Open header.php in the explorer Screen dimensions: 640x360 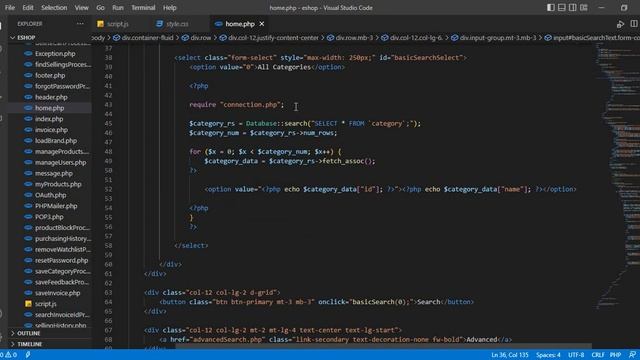click(x=51, y=97)
